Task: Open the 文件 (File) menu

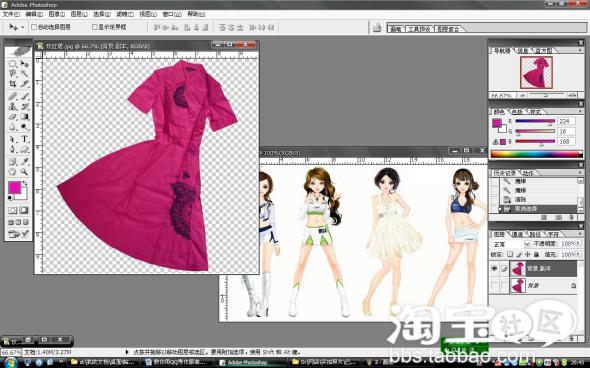Action: tap(11, 14)
